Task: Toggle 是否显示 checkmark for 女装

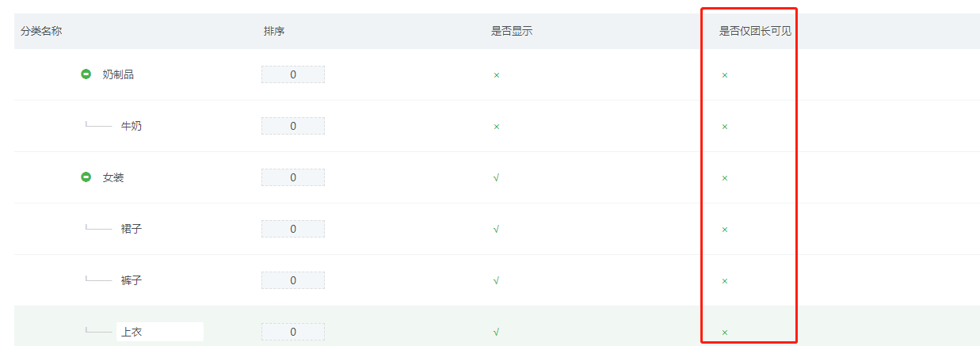Action: (496, 178)
